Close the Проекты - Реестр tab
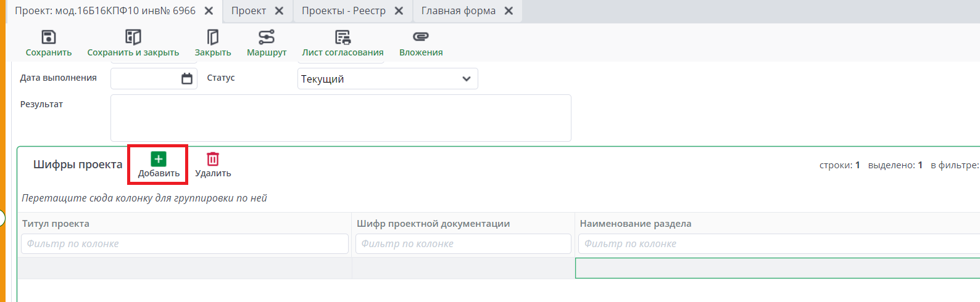This screenshot has width=980, height=302. [399, 11]
